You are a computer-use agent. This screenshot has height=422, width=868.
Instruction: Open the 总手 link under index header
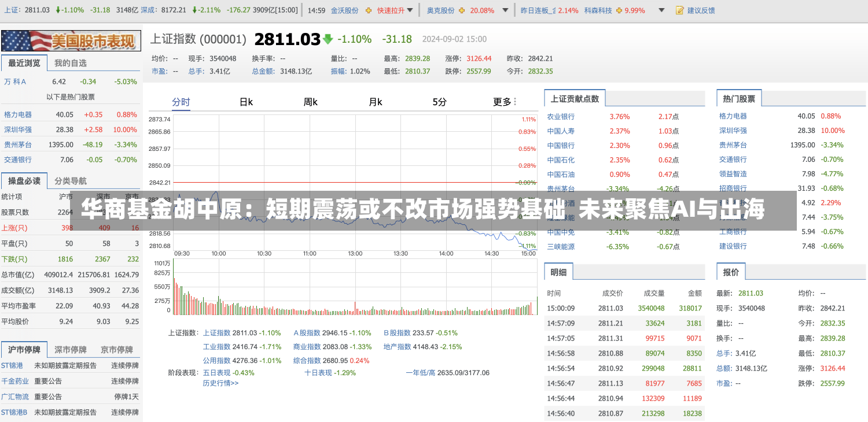click(x=196, y=71)
